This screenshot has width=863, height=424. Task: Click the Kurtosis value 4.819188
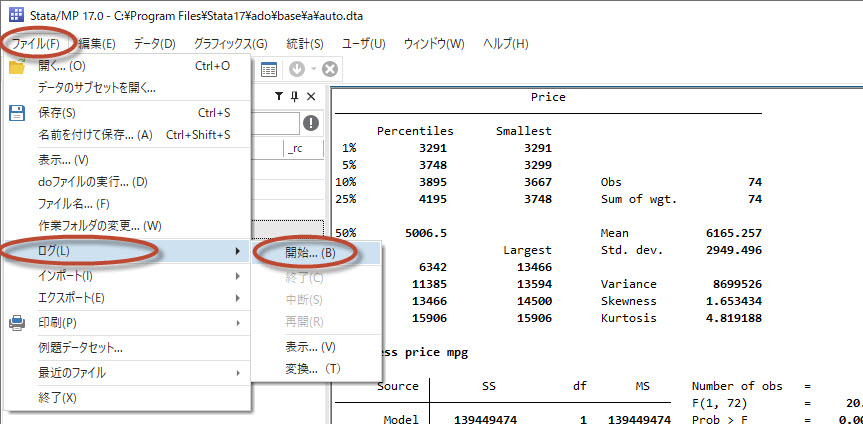click(x=734, y=318)
